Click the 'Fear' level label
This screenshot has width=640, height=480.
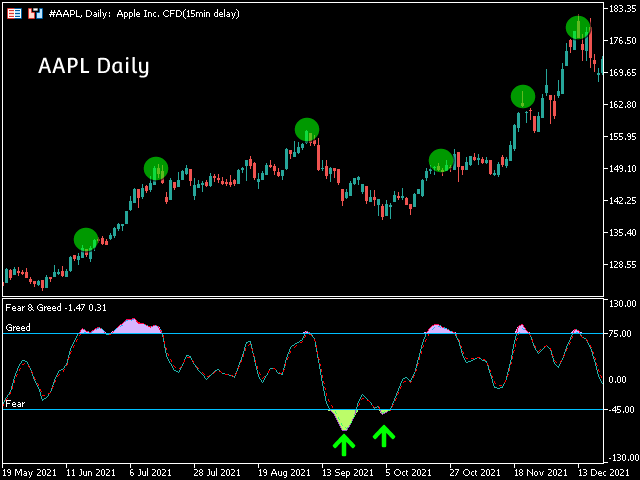[x=15, y=404]
